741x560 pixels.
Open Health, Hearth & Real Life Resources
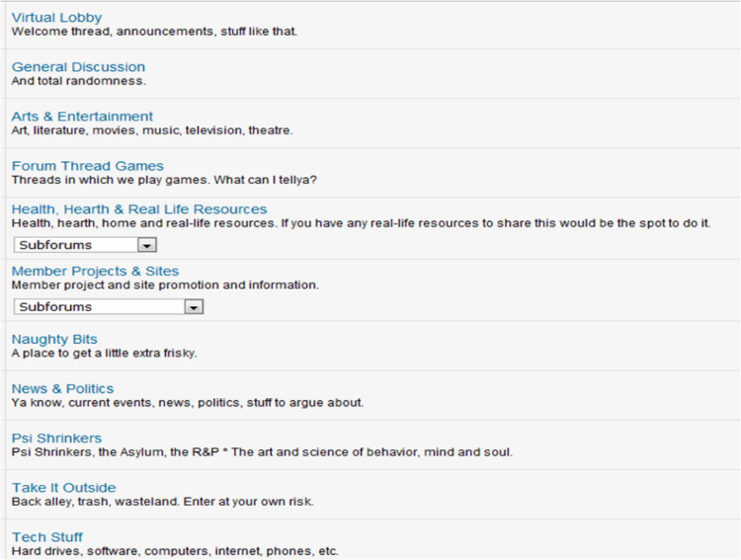pyautogui.click(x=139, y=209)
